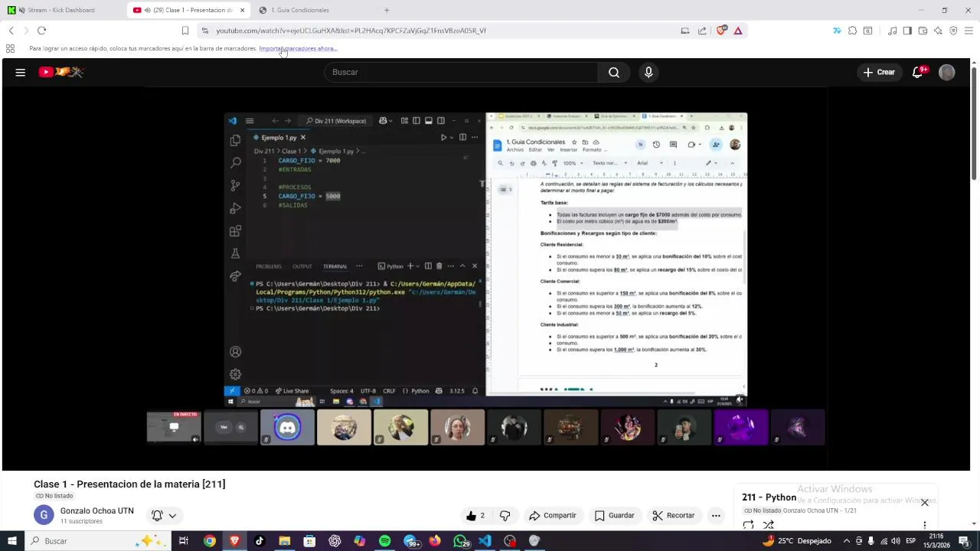
Task: Start voice search with the microphone icon
Action: [648, 72]
